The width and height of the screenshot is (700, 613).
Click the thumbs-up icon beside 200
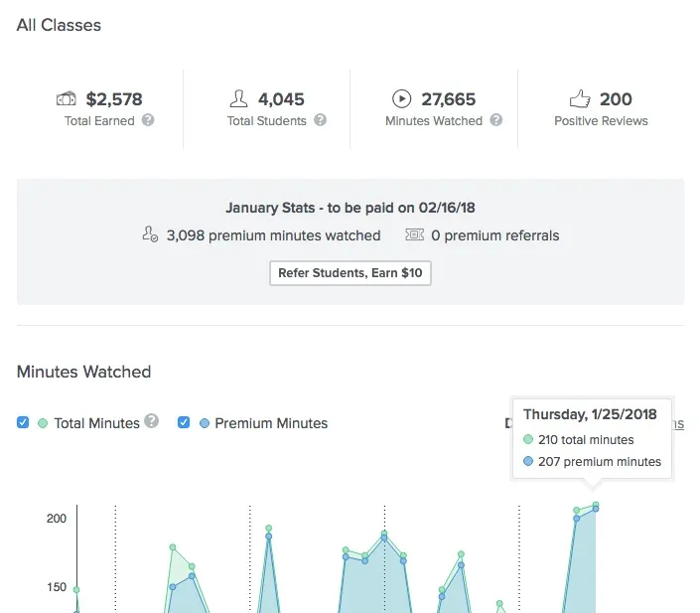[x=580, y=98]
